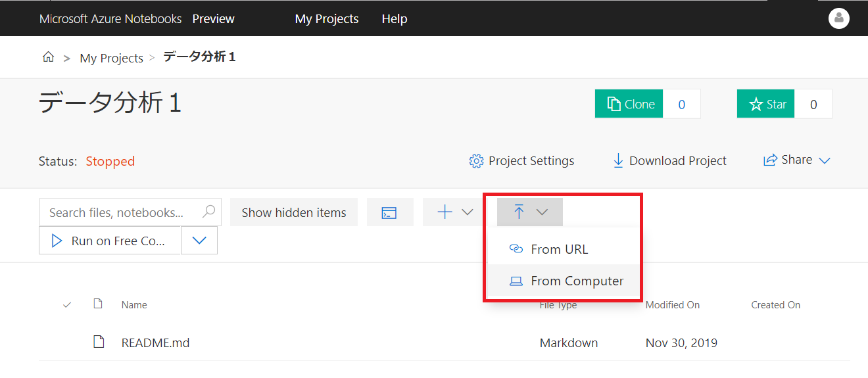The image size is (868, 378).
Task: Click the magnifier search icon
Action: [x=209, y=212]
